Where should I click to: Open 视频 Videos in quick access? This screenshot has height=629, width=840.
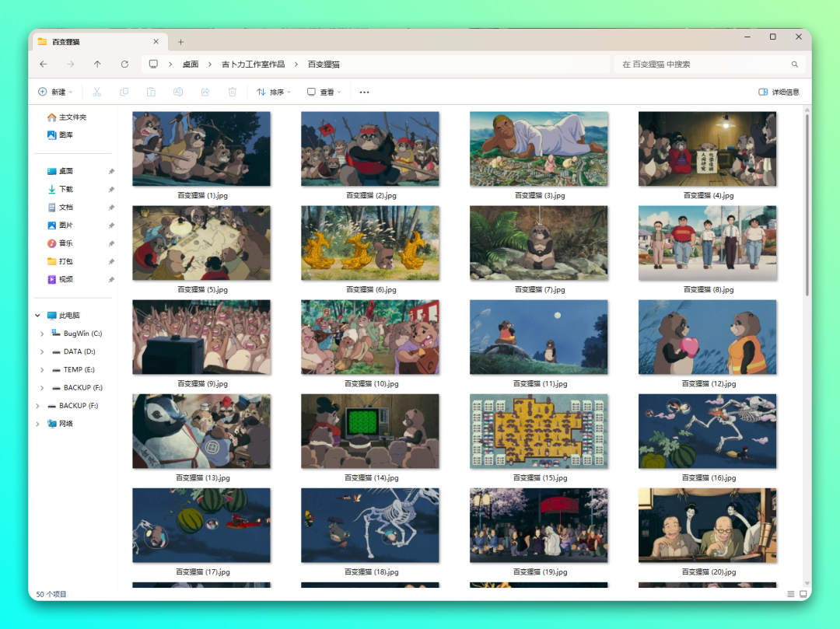60,279
